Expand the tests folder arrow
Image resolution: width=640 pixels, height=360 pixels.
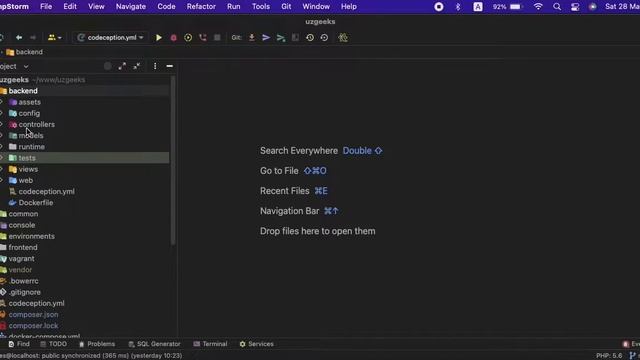click(2, 158)
